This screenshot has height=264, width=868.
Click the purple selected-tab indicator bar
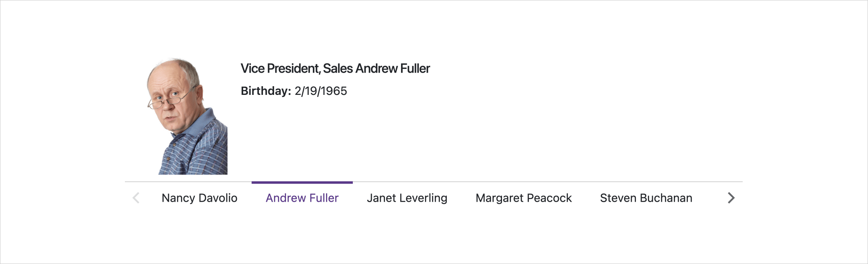pos(302,182)
